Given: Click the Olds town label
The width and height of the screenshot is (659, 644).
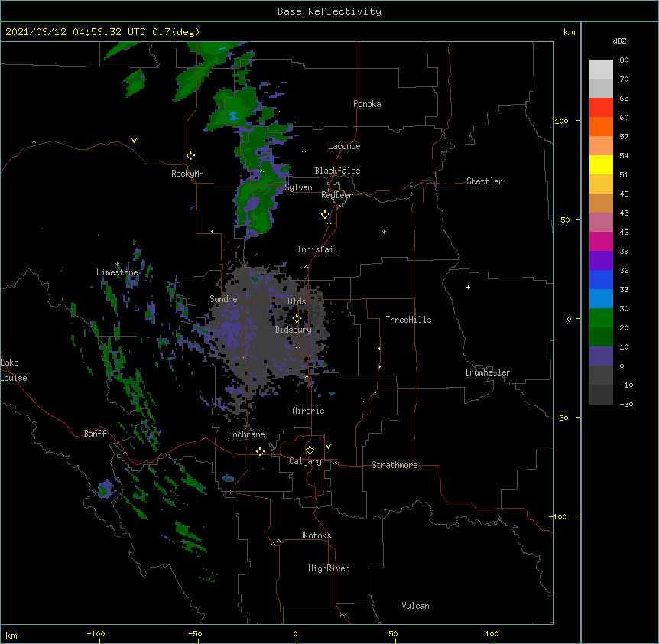Looking at the screenshot, I should pos(297,301).
